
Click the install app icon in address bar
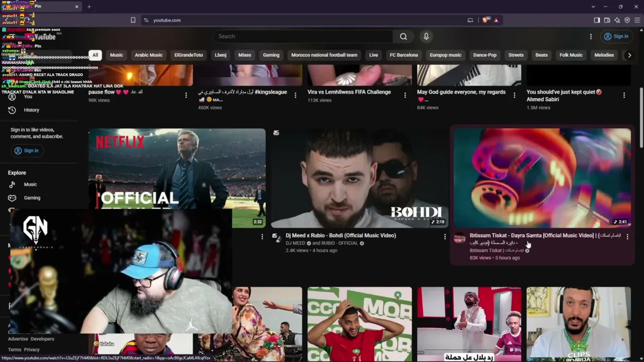(x=470, y=20)
